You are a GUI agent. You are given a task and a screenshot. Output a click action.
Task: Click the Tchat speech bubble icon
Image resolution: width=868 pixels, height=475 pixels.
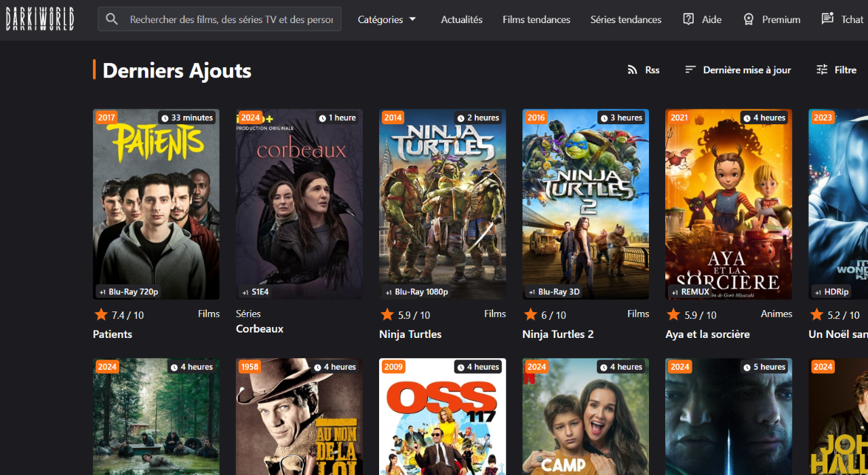(827, 19)
